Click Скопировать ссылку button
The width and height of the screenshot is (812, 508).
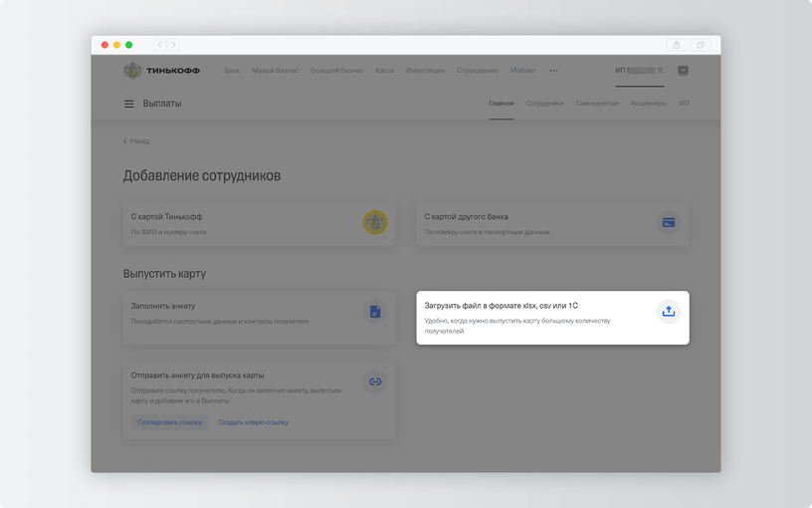pyautogui.click(x=169, y=422)
